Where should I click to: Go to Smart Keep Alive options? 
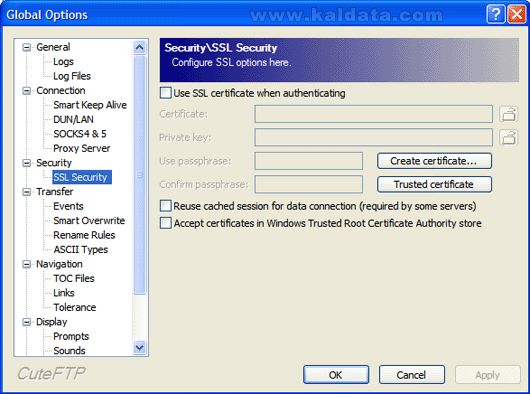coord(90,105)
